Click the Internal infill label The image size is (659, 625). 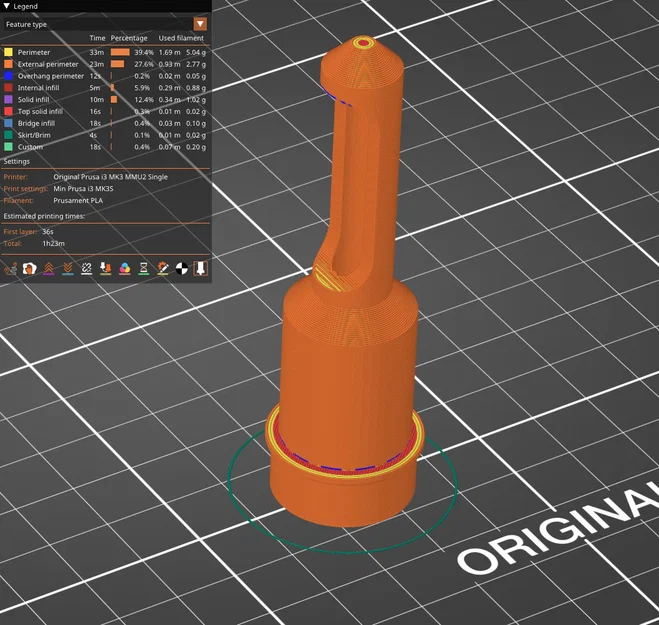coord(38,88)
